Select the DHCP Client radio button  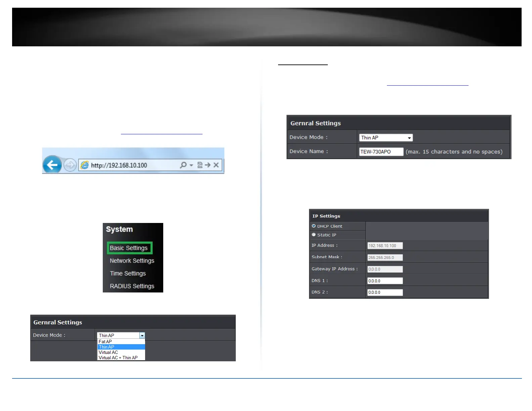pos(314,226)
